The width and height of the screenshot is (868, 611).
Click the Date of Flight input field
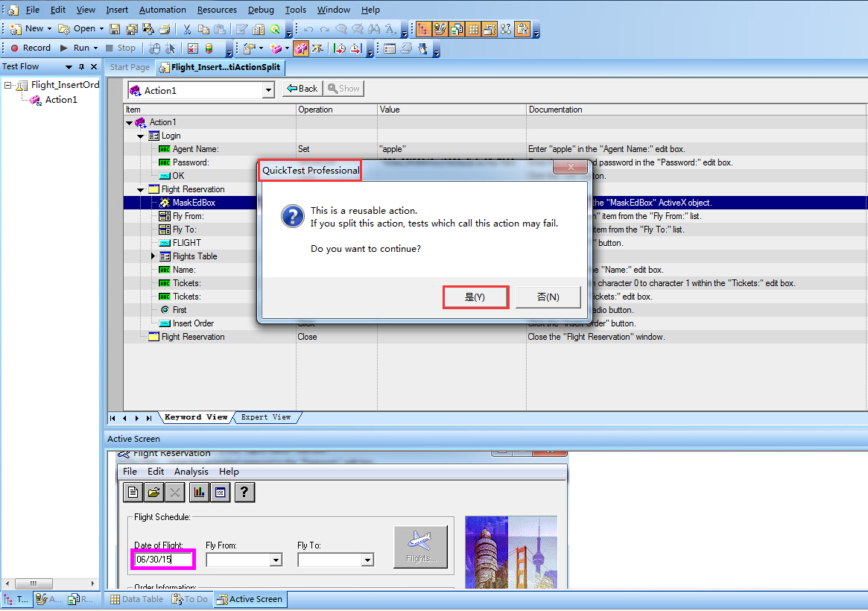162,560
